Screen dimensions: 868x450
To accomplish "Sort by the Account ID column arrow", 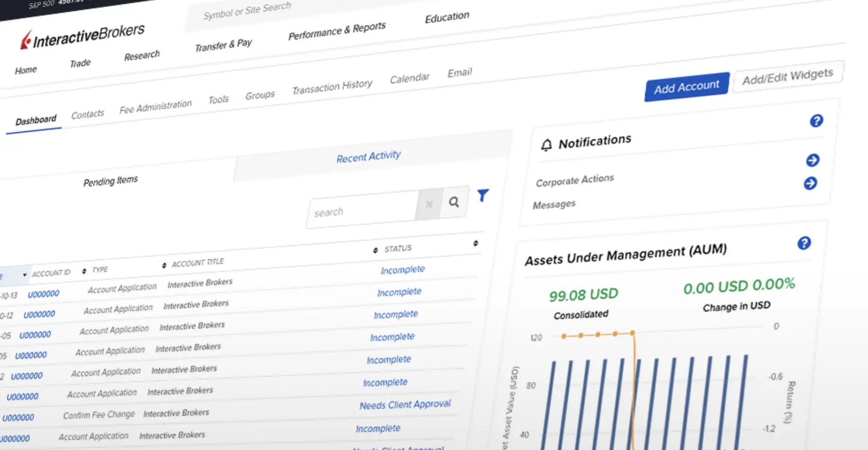I will [25, 275].
